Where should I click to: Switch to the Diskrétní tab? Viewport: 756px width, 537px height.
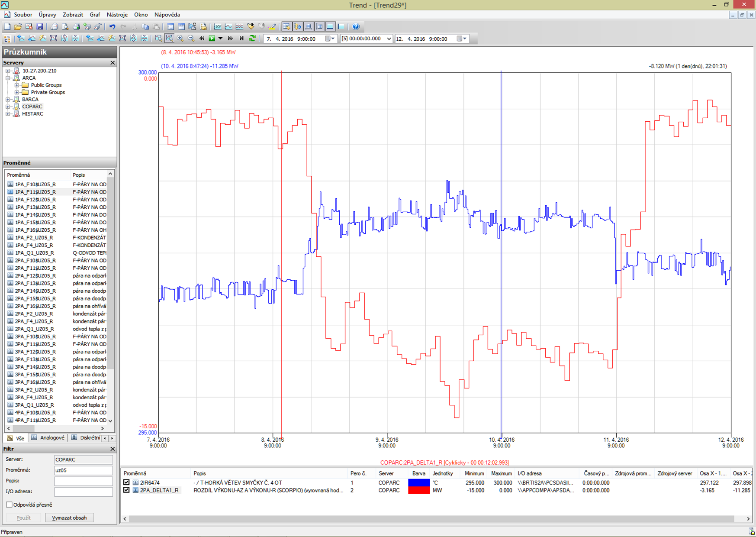[x=86, y=438]
